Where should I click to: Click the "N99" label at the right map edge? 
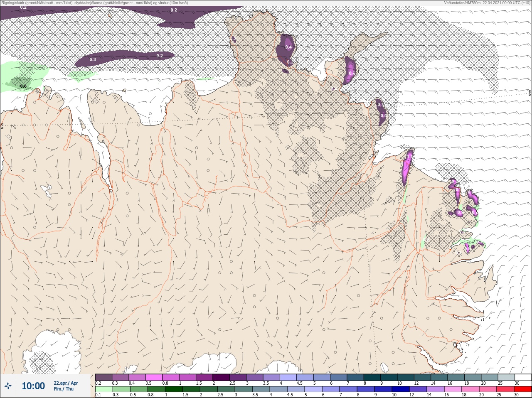(x=530, y=94)
